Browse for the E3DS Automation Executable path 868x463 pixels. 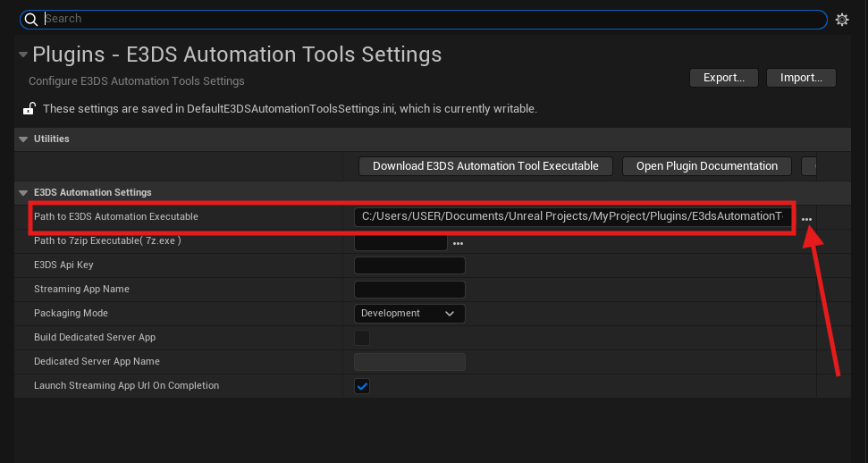pyautogui.click(x=806, y=219)
